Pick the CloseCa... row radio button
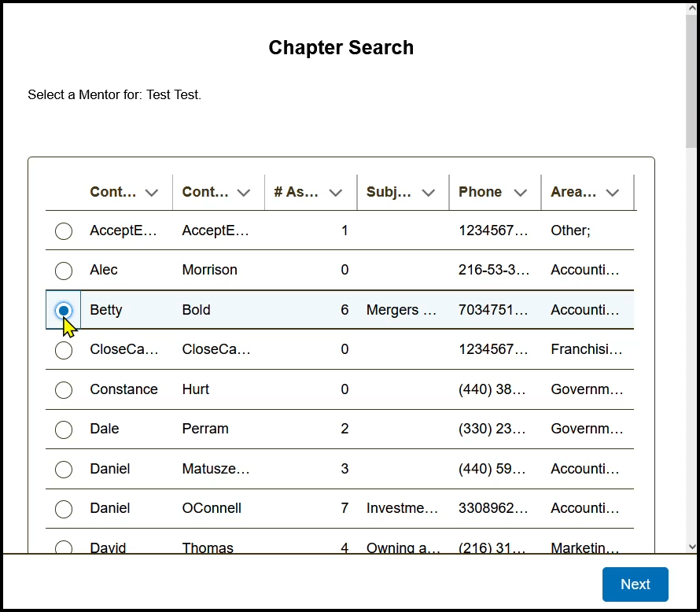 (64, 350)
